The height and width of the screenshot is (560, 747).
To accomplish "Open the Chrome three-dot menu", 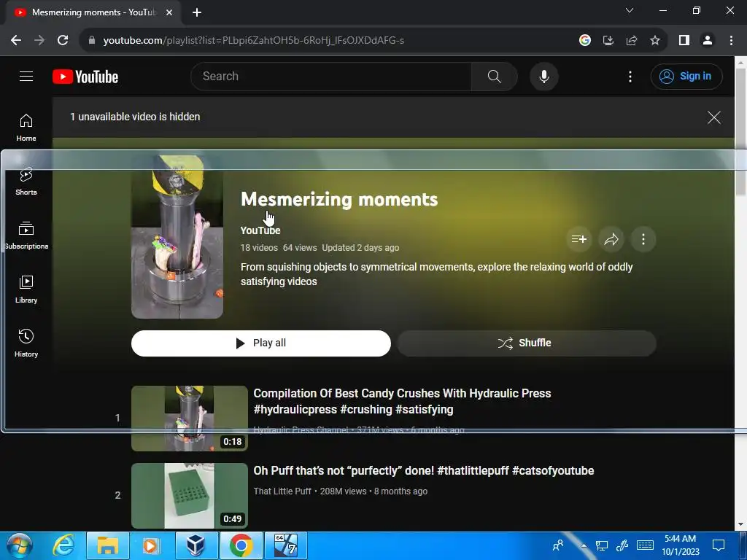I will pos(731,41).
